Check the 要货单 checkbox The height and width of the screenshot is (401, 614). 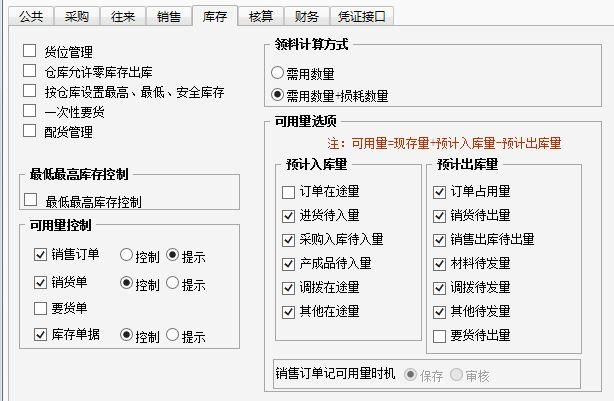(40, 308)
